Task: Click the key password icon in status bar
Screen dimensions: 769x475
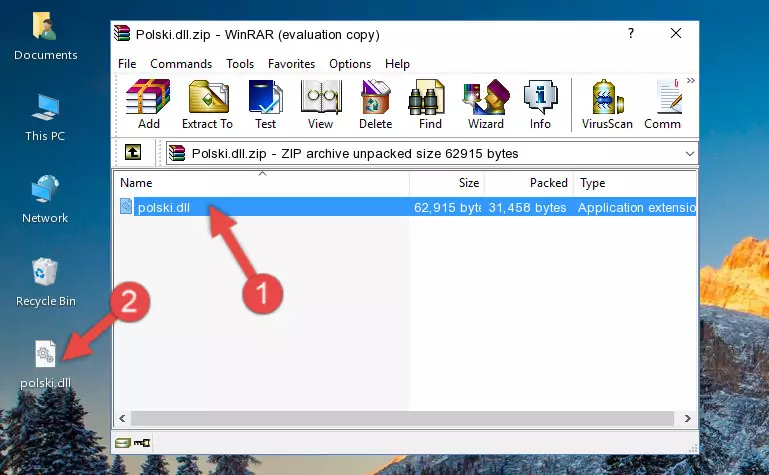Action: [x=142, y=443]
